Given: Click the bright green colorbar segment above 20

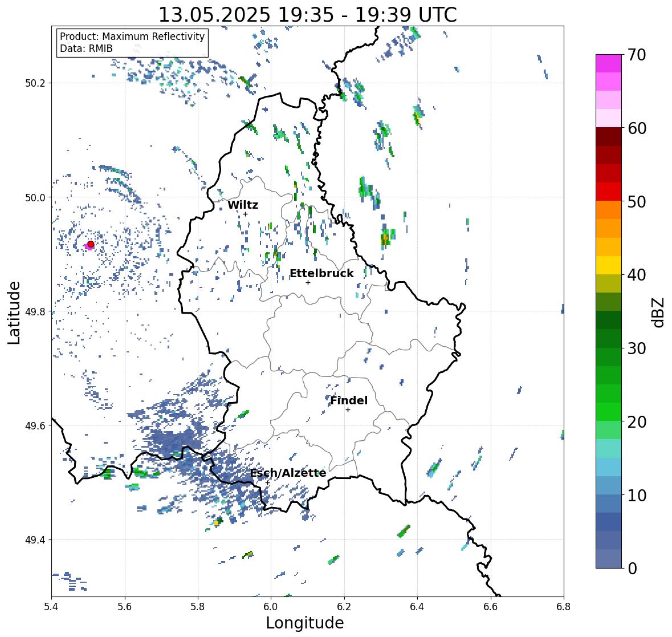Looking at the screenshot, I should 609,412.
